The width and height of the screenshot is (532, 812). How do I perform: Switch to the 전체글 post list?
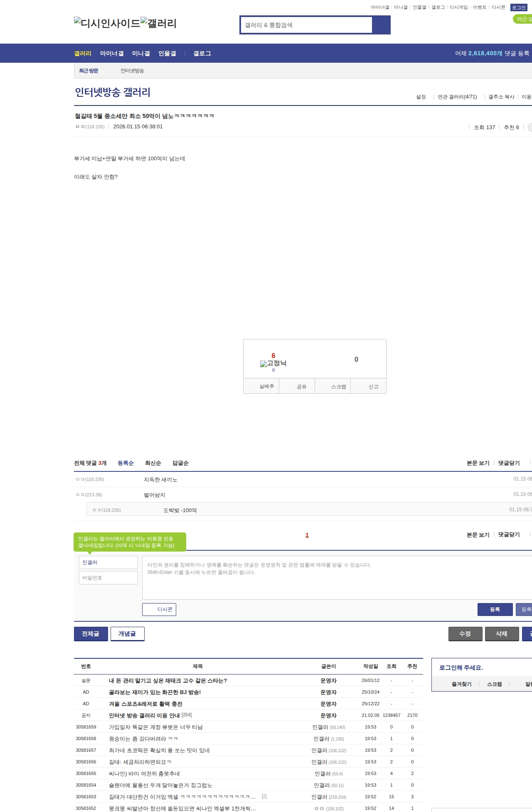point(91,634)
